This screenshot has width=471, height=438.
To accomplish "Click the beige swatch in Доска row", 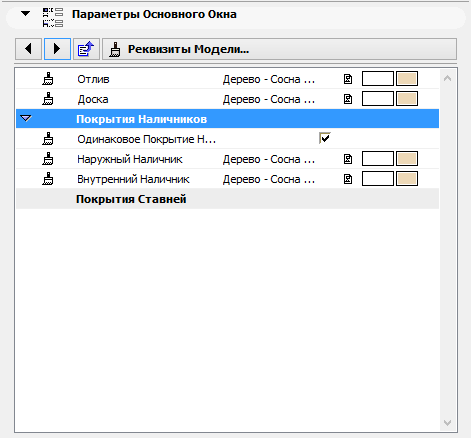I will [407, 99].
